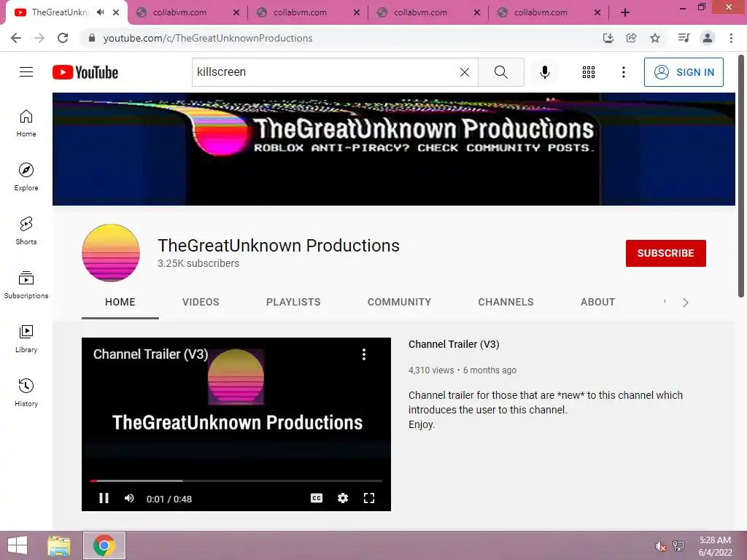Close the TheGreatUnknown YouTube tab

[x=116, y=12]
